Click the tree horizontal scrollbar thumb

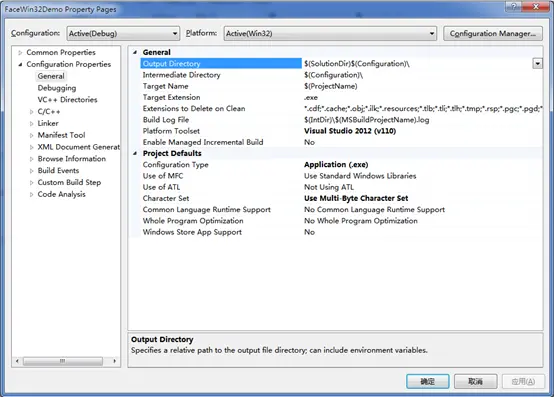click(x=63, y=361)
